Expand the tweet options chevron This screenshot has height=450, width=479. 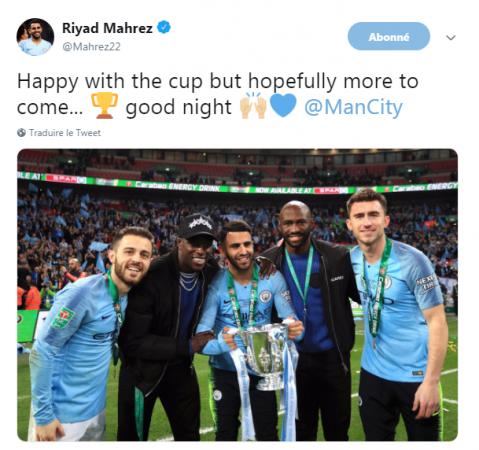[451, 38]
